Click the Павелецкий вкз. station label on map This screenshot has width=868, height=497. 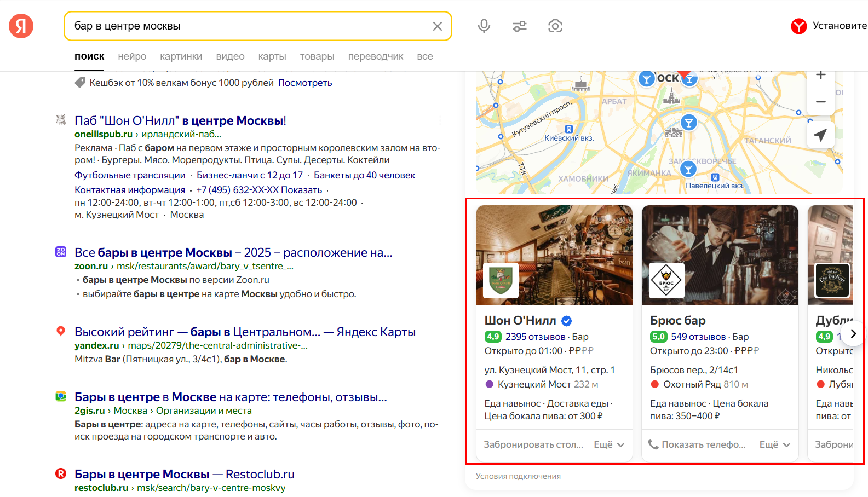point(715,186)
